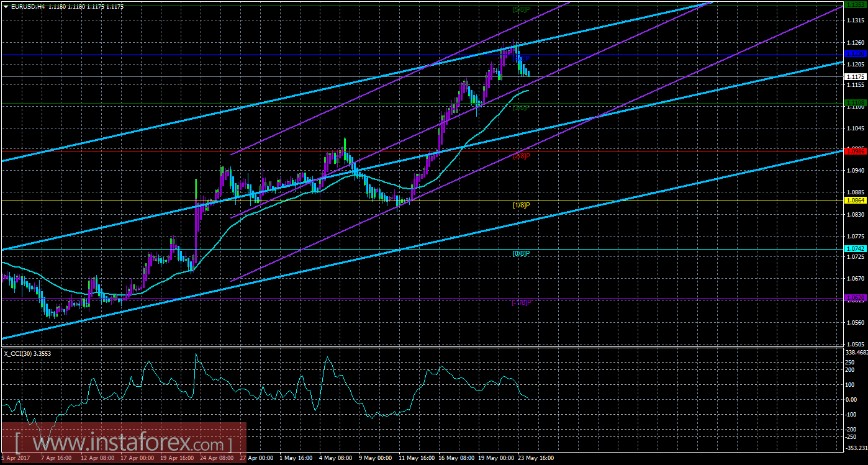
Task: Click the 1.0505 price scale value
Action: 855,345
